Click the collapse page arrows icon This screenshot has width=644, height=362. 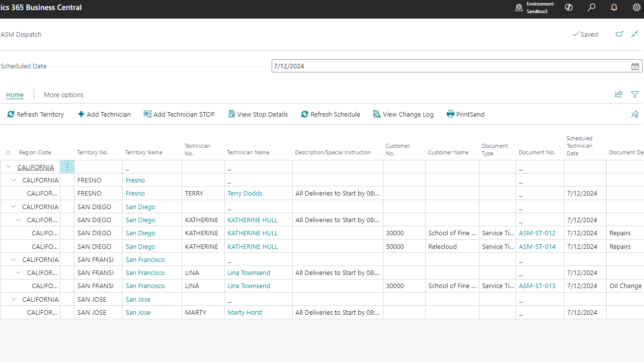point(635,34)
